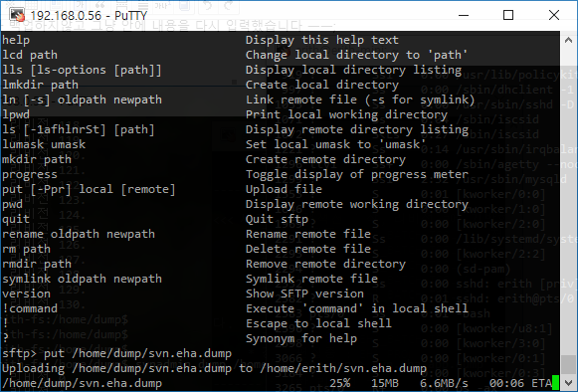
Task: Click the scrollbar down arrow
Action: (568, 382)
